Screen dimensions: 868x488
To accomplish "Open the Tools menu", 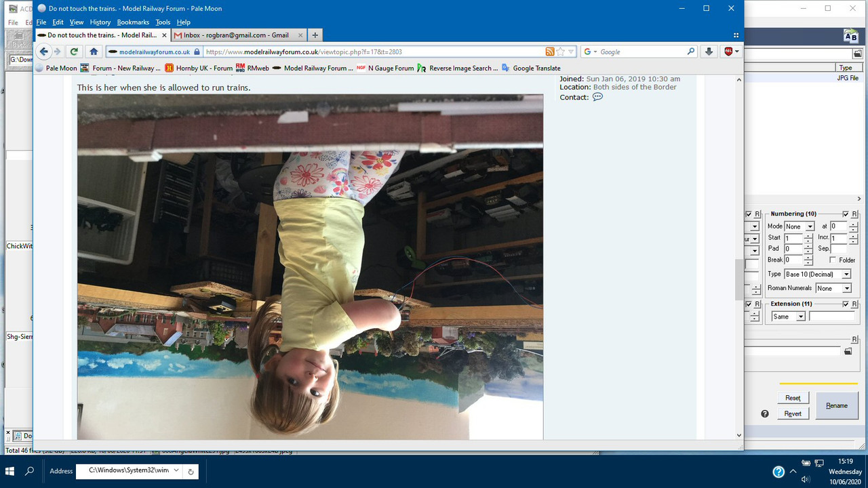I will coord(163,22).
